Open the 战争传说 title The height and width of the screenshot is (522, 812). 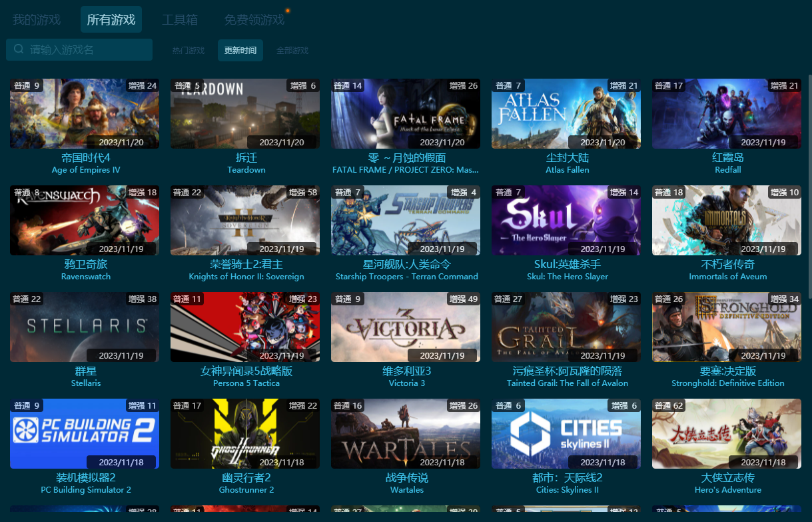point(407,478)
